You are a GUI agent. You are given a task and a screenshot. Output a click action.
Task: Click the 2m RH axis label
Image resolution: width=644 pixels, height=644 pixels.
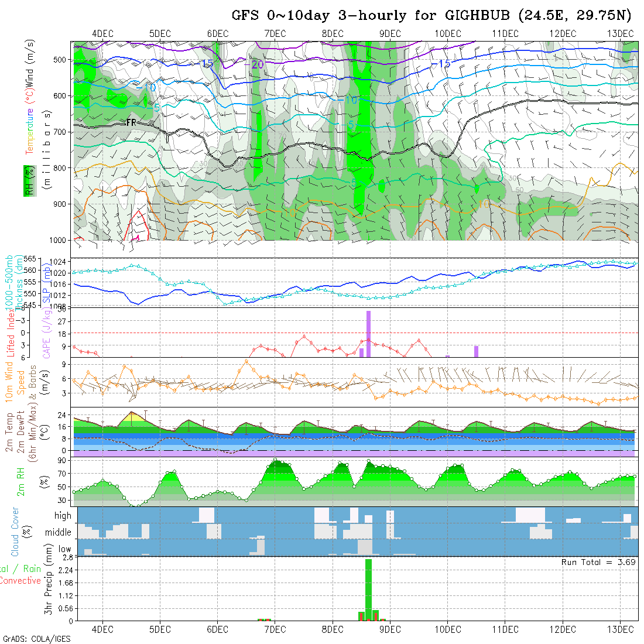(21, 482)
